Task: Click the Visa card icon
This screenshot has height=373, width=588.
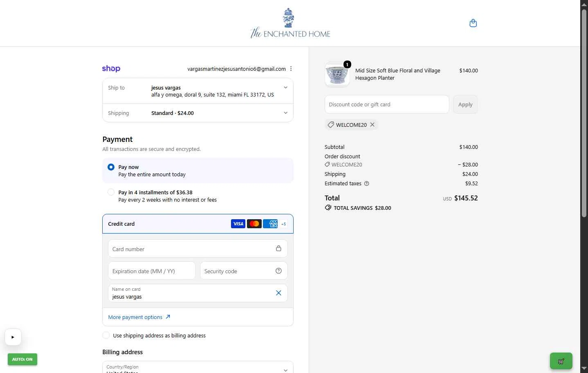Action: coord(238,224)
